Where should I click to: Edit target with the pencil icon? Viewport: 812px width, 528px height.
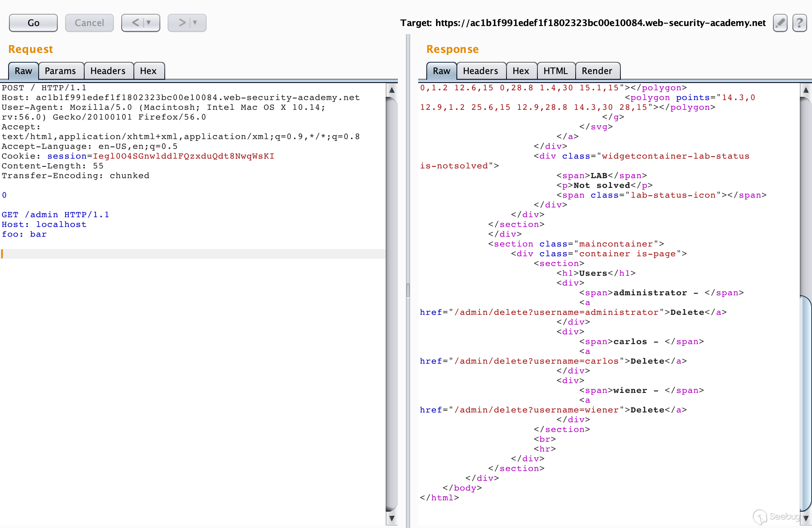pos(780,23)
